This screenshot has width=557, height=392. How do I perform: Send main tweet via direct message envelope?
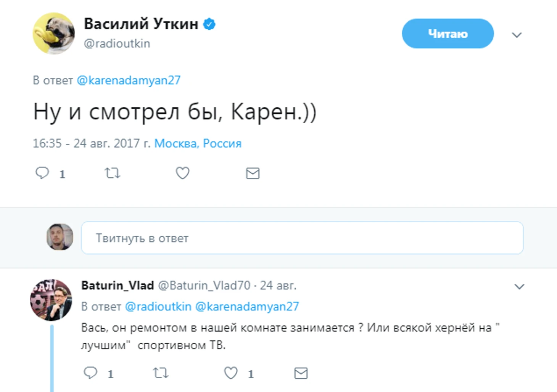(253, 174)
